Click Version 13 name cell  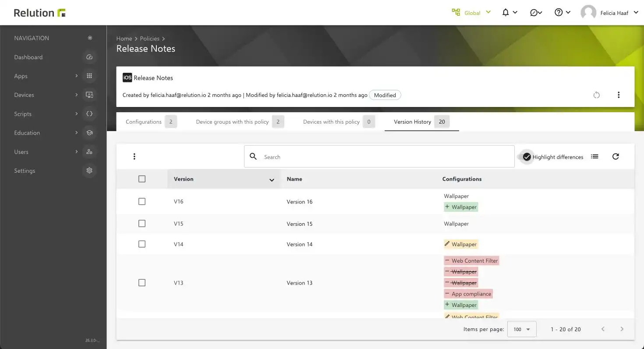pyautogui.click(x=300, y=283)
